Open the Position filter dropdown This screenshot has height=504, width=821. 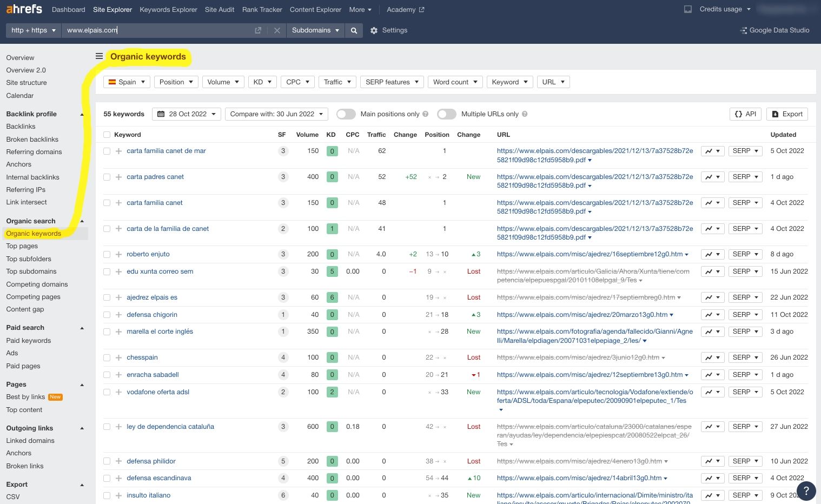[x=176, y=82]
